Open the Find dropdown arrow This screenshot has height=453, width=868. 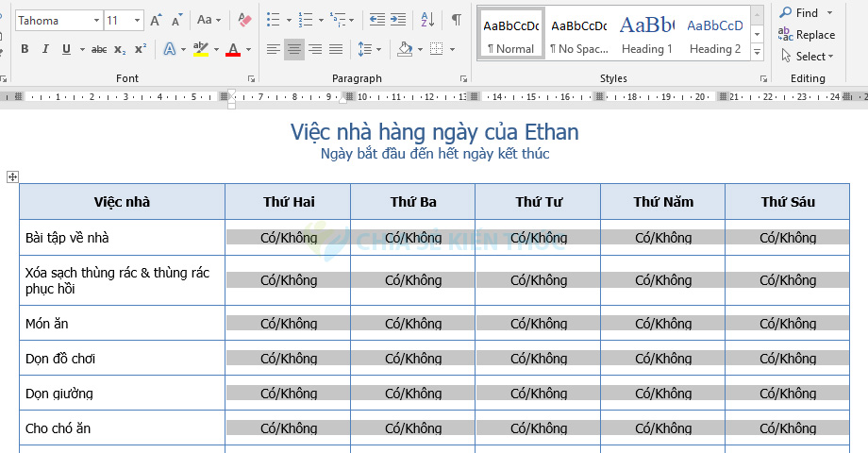point(830,12)
